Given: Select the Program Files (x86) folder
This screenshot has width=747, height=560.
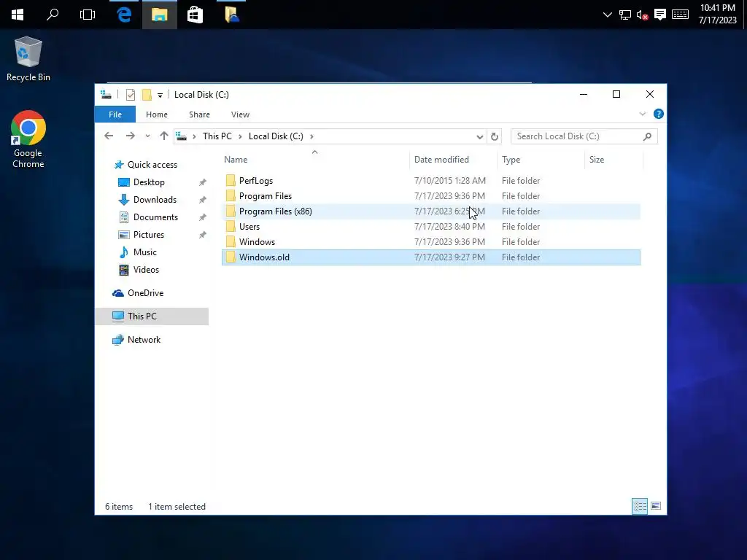Looking at the screenshot, I should click(430, 211).
